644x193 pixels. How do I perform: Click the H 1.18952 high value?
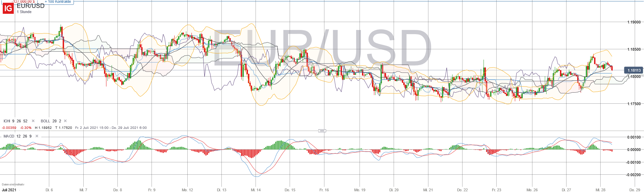[43, 128]
